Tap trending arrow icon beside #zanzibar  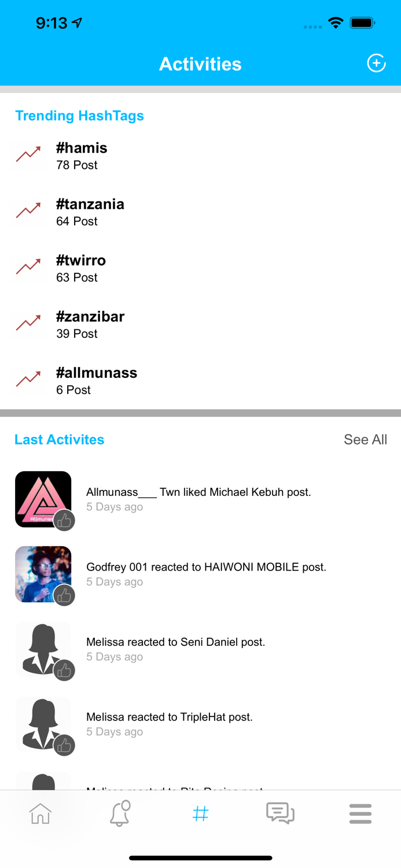(x=28, y=322)
